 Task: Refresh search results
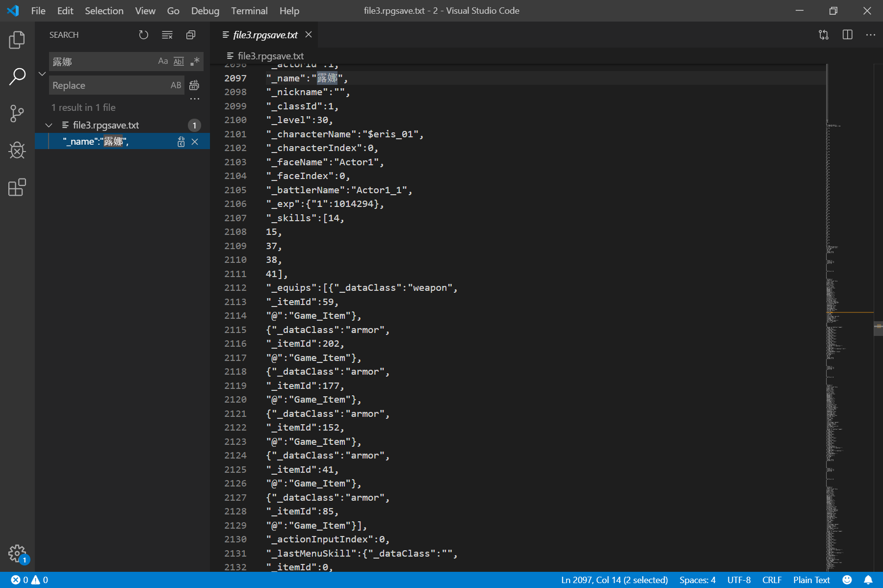pos(143,35)
